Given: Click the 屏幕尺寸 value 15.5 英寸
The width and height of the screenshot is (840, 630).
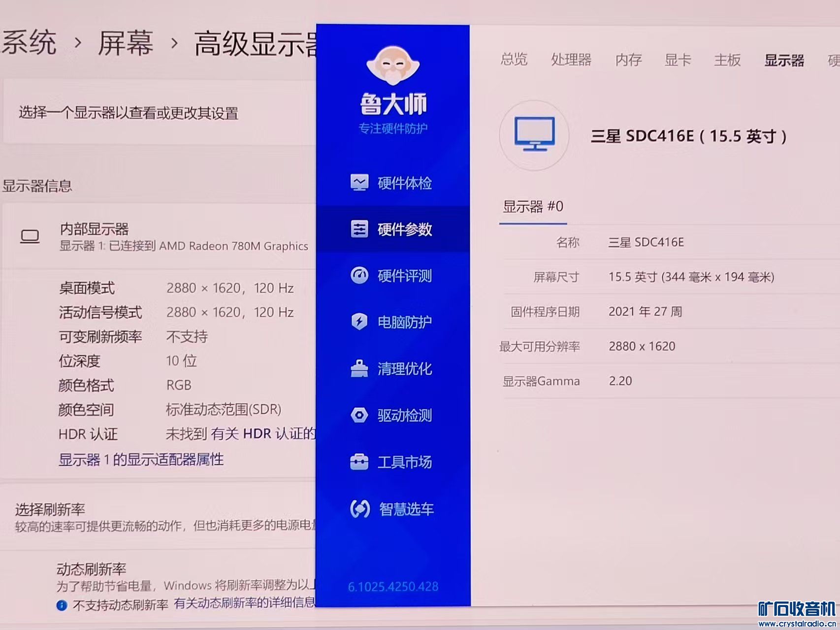Looking at the screenshot, I should 691,277.
